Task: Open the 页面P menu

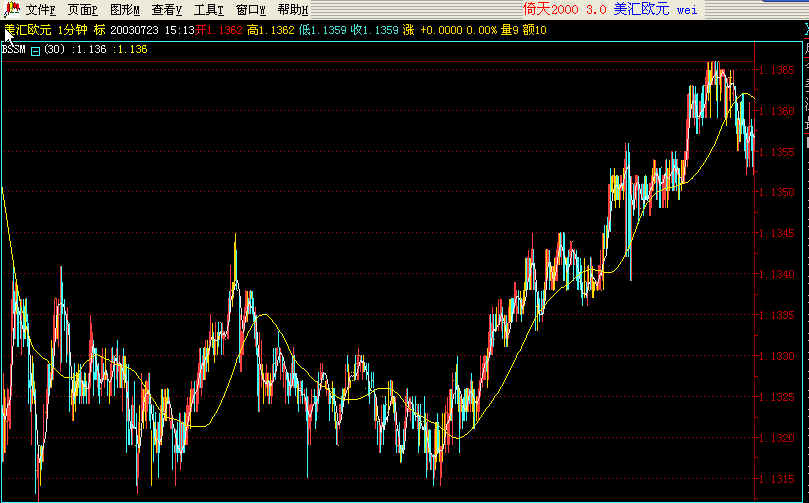Action: point(83,10)
